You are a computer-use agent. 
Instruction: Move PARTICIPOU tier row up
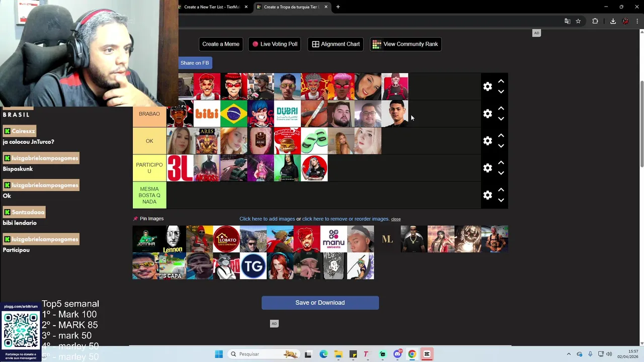pos(501,162)
